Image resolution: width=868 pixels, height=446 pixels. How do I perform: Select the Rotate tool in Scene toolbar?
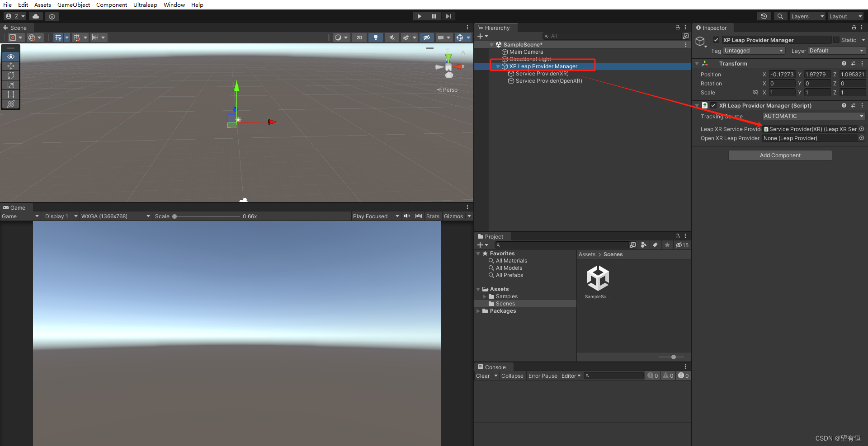[x=11, y=75]
